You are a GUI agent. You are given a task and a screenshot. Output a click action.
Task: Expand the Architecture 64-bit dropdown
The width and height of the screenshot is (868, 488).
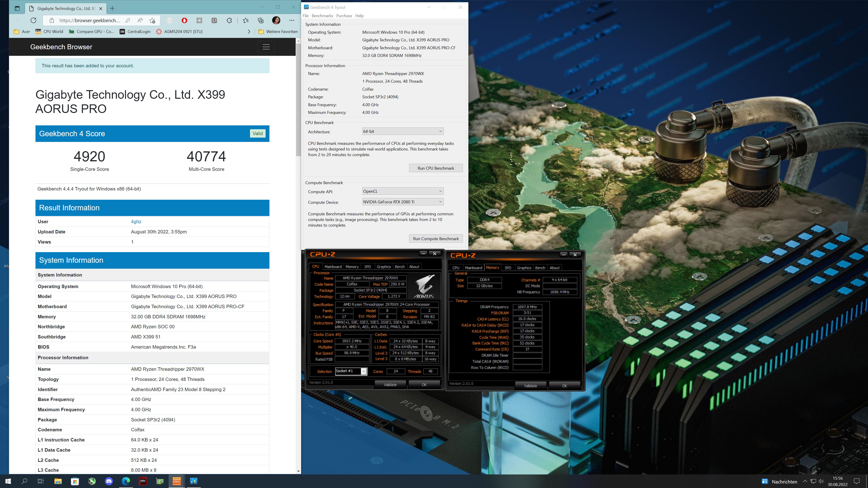[403, 131]
